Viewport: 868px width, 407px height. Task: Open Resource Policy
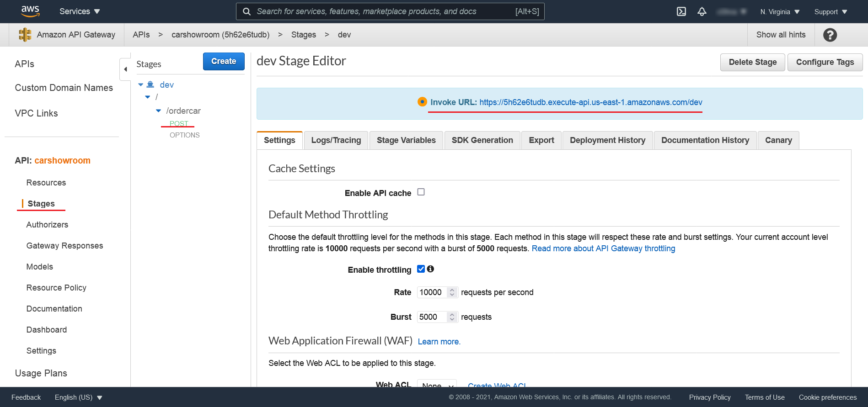[57, 288]
